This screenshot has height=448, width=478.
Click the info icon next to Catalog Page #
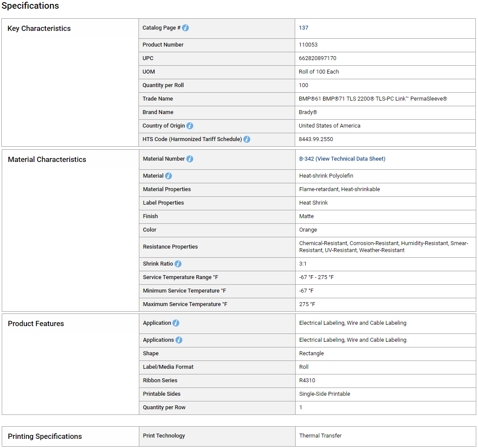(x=185, y=28)
